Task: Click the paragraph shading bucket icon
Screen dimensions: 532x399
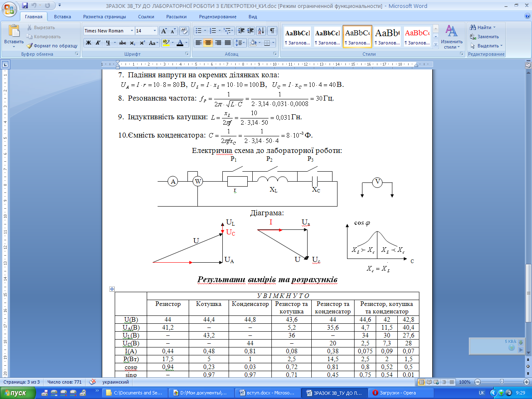Action: [x=253, y=42]
